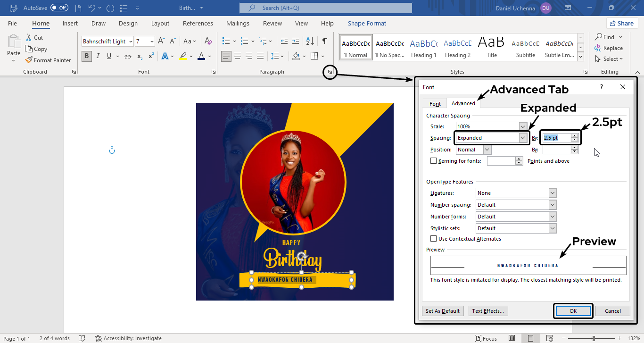Check Use Contextual Alternates option

pos(434,239)
